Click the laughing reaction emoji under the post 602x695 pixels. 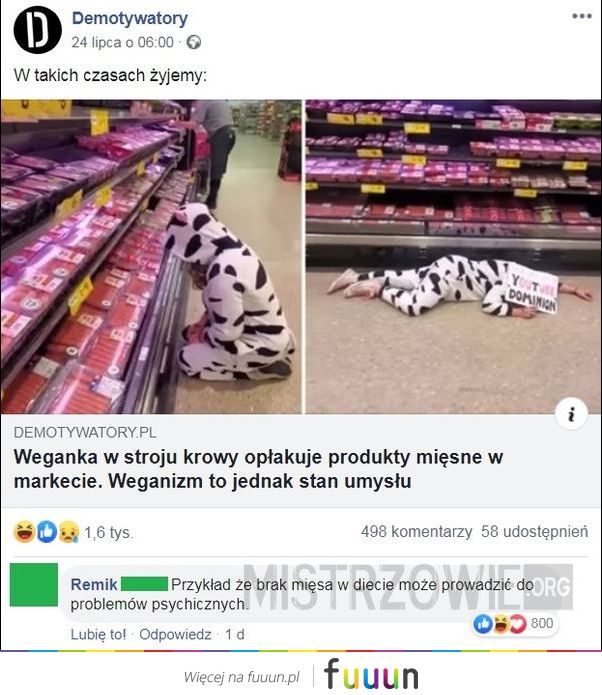pos(25,531)
